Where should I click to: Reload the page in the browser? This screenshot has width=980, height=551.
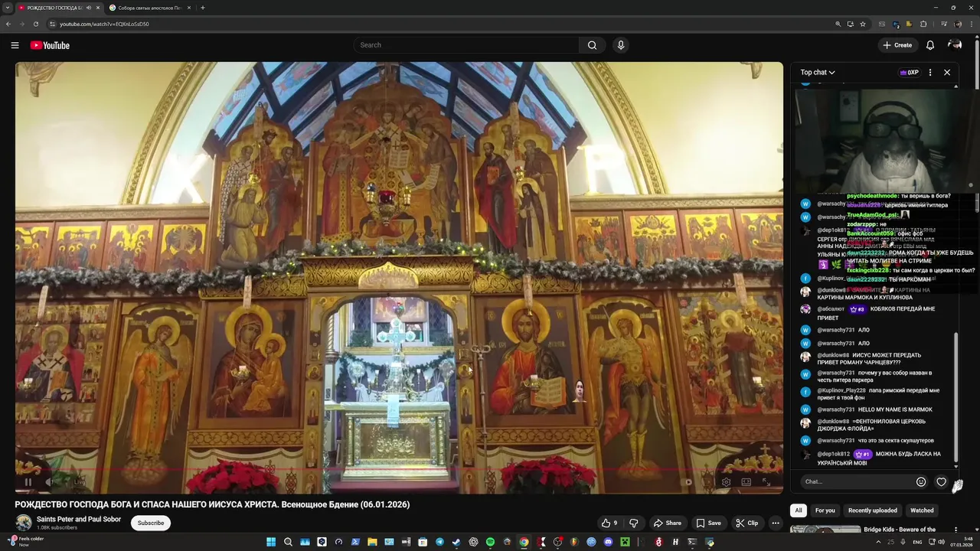tap(36, 24)
